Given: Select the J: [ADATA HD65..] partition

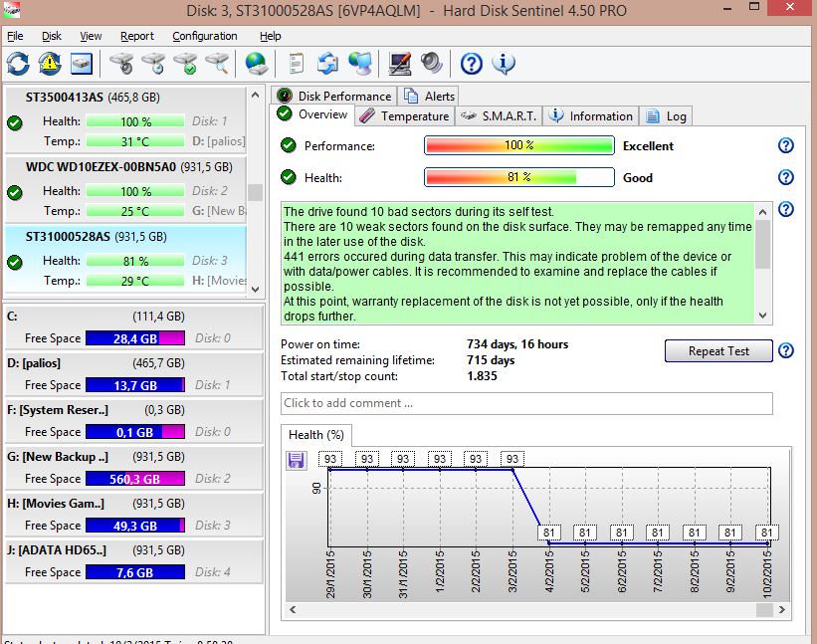Looking at the screenshot, I should pos(134,561).
